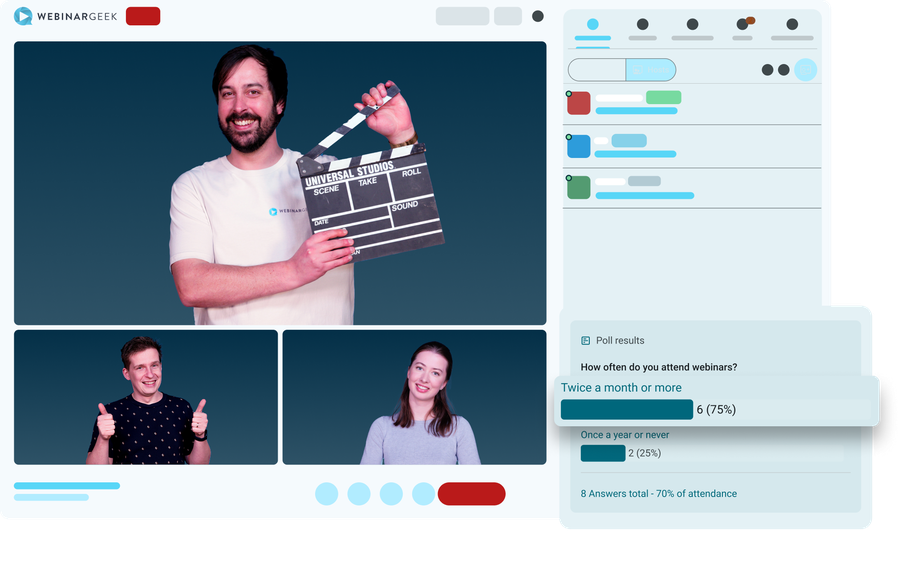900x566 pixels.
Task: Click the first dark dot icon beside the circular button
Action: 767,70
